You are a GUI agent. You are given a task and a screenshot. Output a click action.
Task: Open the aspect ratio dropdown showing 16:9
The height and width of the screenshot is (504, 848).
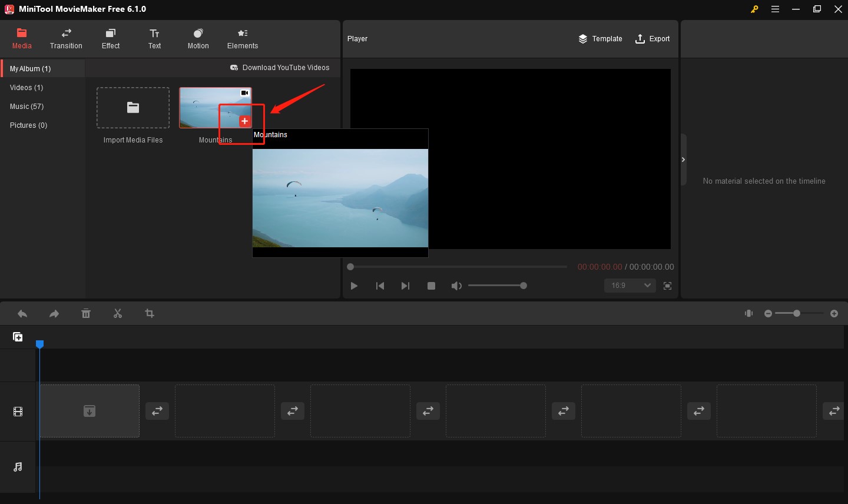(x=630, y=286)
